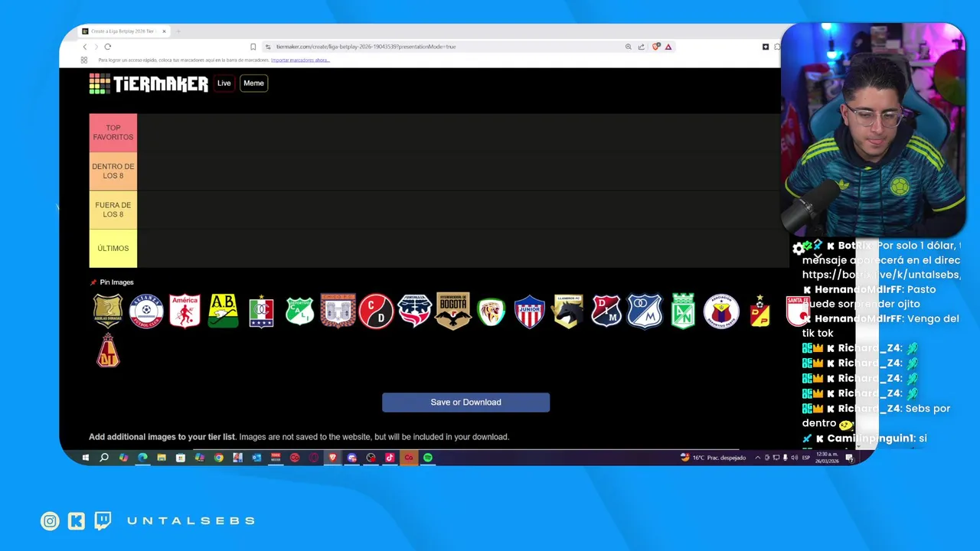The width and height of the screenshot is (980, 551).
Task: Pick the green Atlético Nacional crest
Action: [x=683, y=311]
